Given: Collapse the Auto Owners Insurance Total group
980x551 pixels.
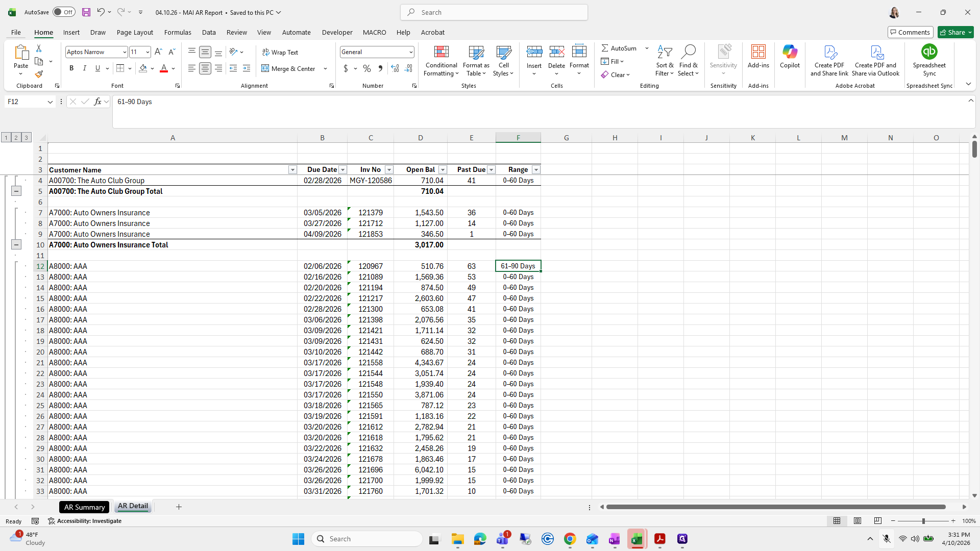Looking at the screenshot, I should (x=16, y=245).
